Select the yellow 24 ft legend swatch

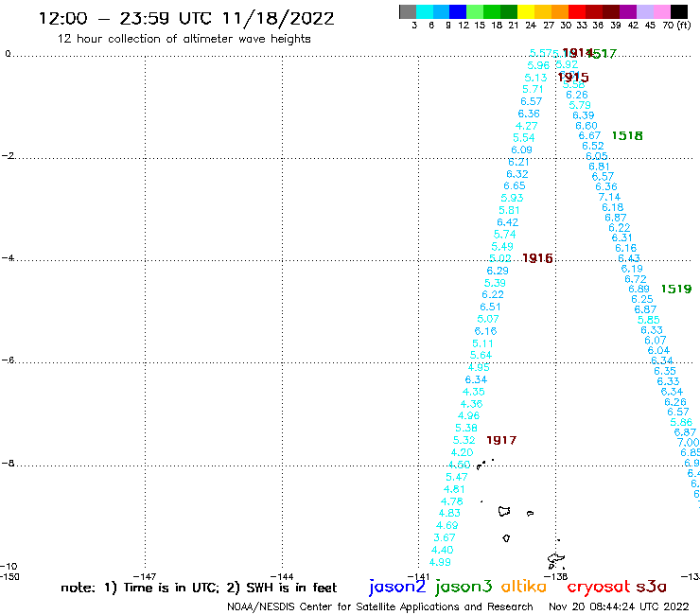pyautogui.click(x=526, y=11)
